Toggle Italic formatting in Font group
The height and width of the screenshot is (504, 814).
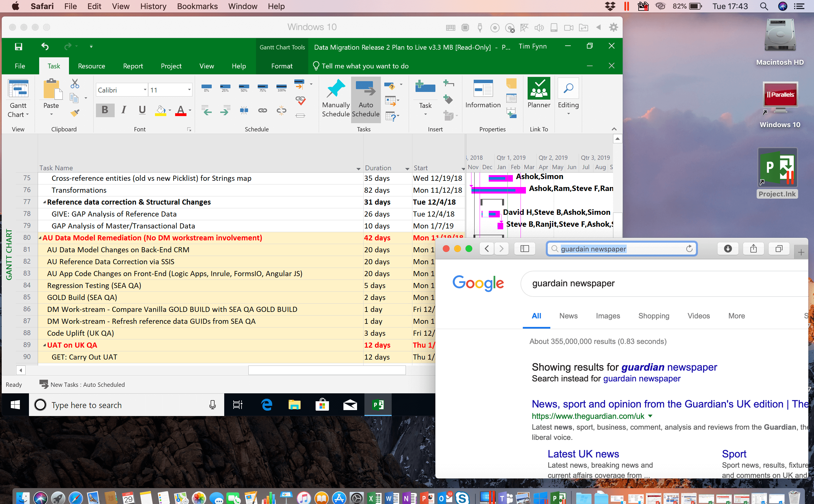[124, 110]
